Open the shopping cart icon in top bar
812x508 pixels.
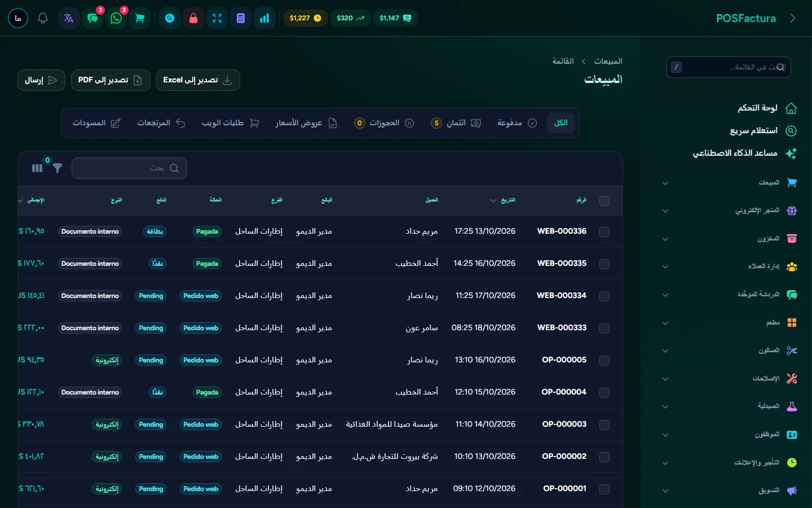click(140, 18)
